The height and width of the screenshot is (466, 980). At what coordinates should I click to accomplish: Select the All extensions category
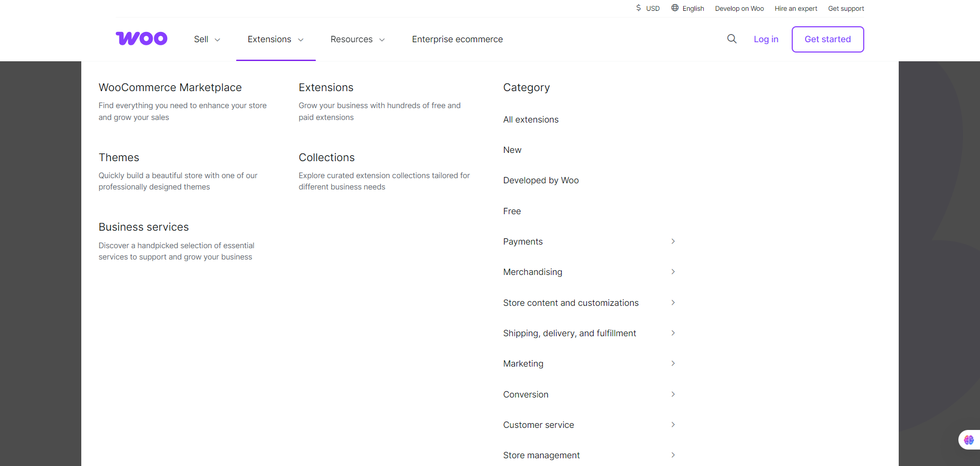tap(530, 119)
